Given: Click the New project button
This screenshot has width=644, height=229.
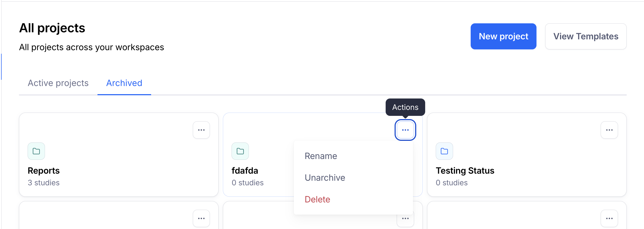Looking at the screenshot, I should [503, 36].
